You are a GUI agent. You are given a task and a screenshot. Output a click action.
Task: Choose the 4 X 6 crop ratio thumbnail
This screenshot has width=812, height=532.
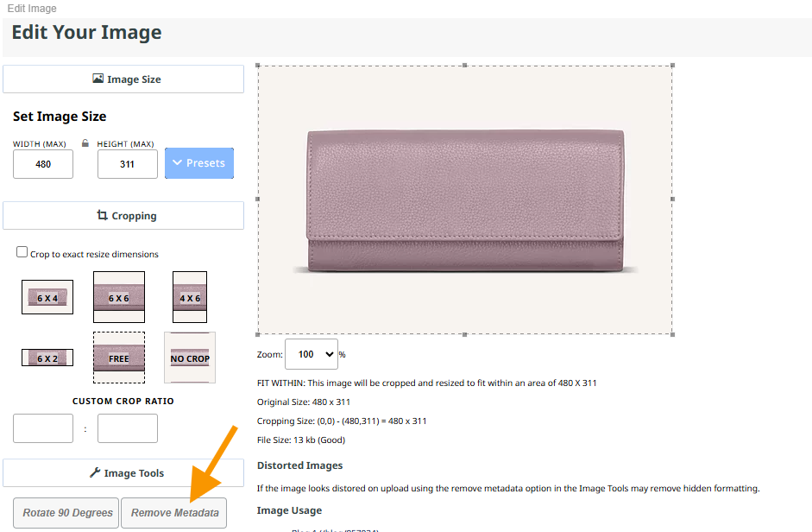[x=190, y=297]
